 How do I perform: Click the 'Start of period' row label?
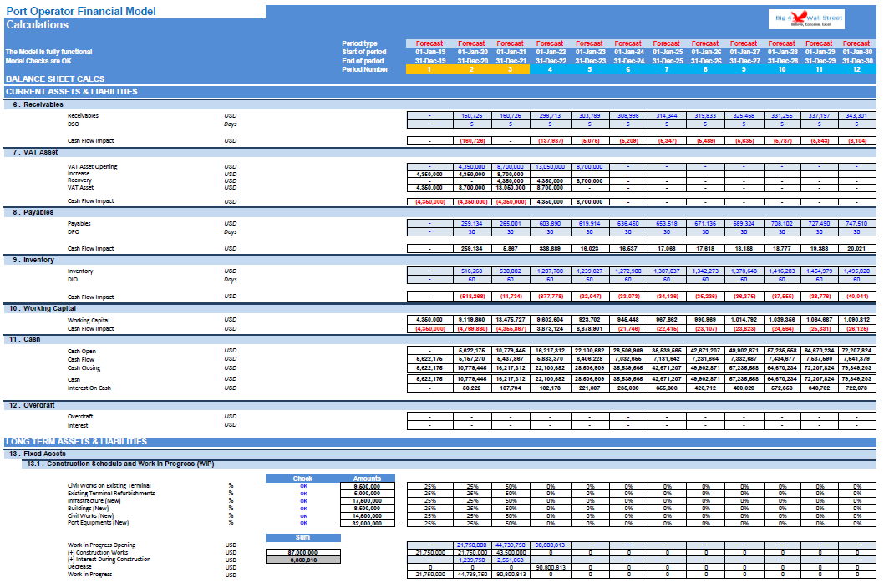click(x=363, y=52)
